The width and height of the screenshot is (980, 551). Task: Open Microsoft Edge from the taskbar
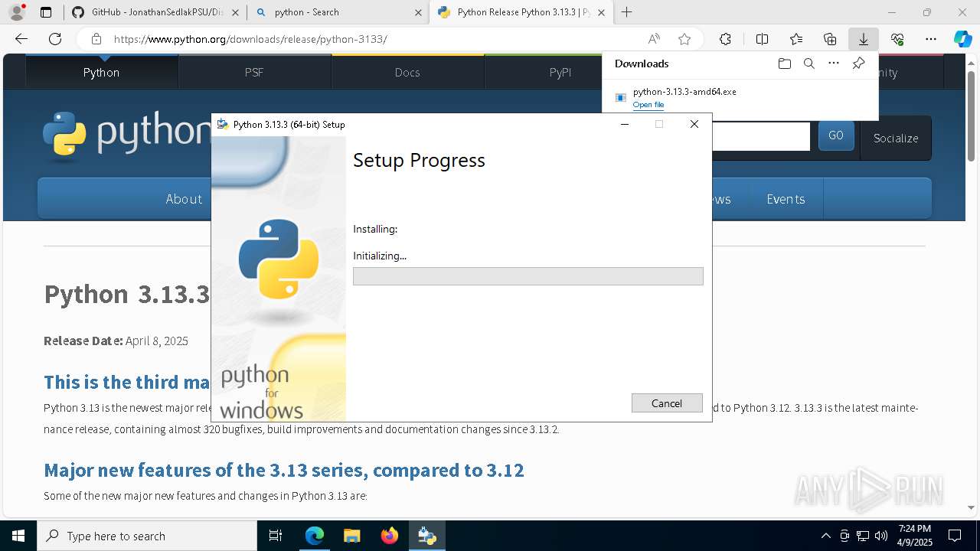tap(315, 536)
